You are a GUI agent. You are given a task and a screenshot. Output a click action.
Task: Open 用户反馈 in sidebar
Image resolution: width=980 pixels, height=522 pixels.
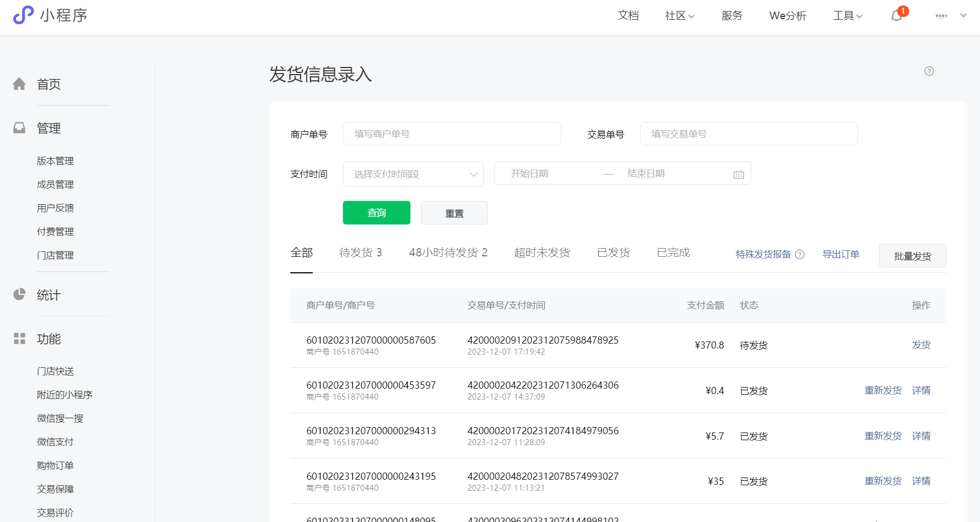click(x=55, y=208)
